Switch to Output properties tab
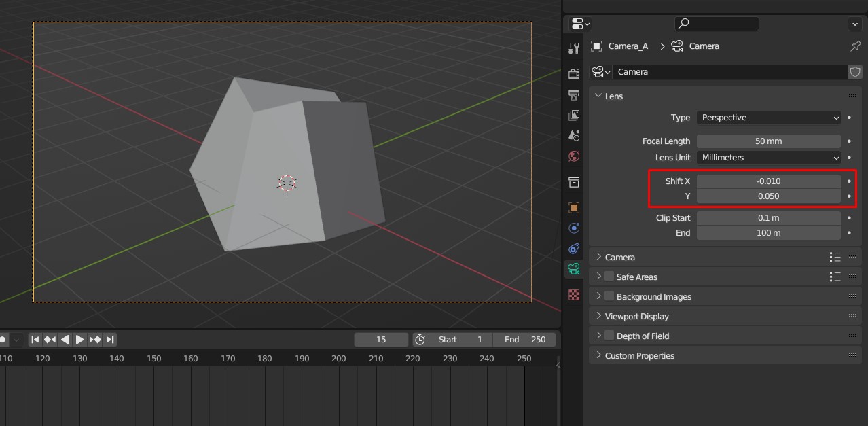Viewport: 868px width, 426px height. [574, 94]
